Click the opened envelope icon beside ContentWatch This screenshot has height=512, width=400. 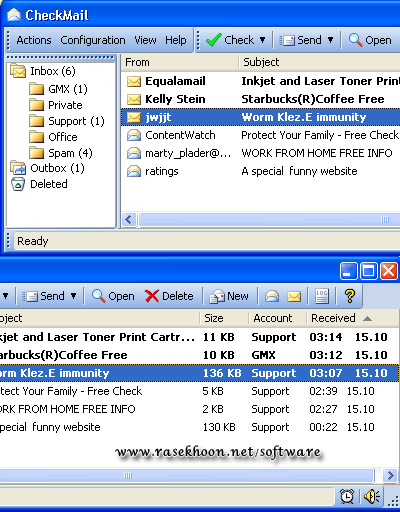click(134, 135)
